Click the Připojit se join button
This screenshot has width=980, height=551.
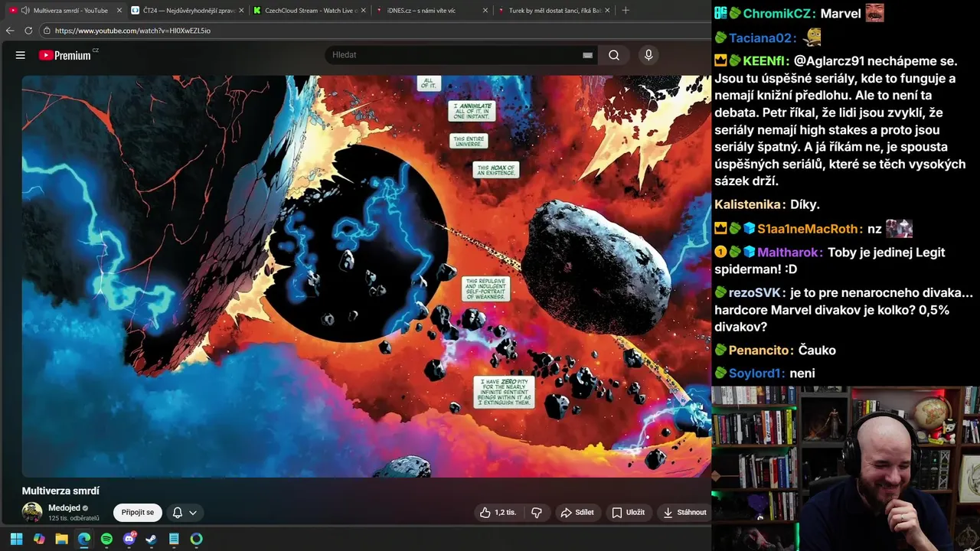tap(138, 513)
